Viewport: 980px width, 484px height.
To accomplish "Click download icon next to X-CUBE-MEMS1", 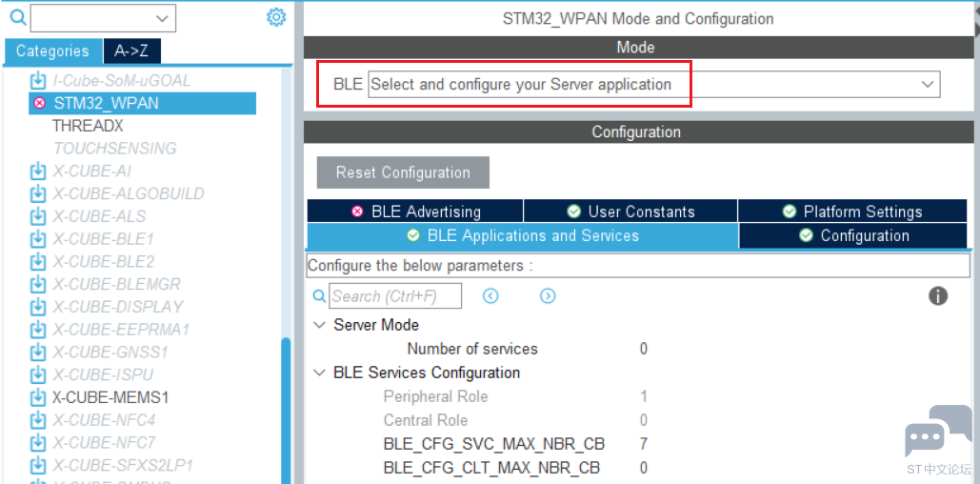I will click(39, 397).
